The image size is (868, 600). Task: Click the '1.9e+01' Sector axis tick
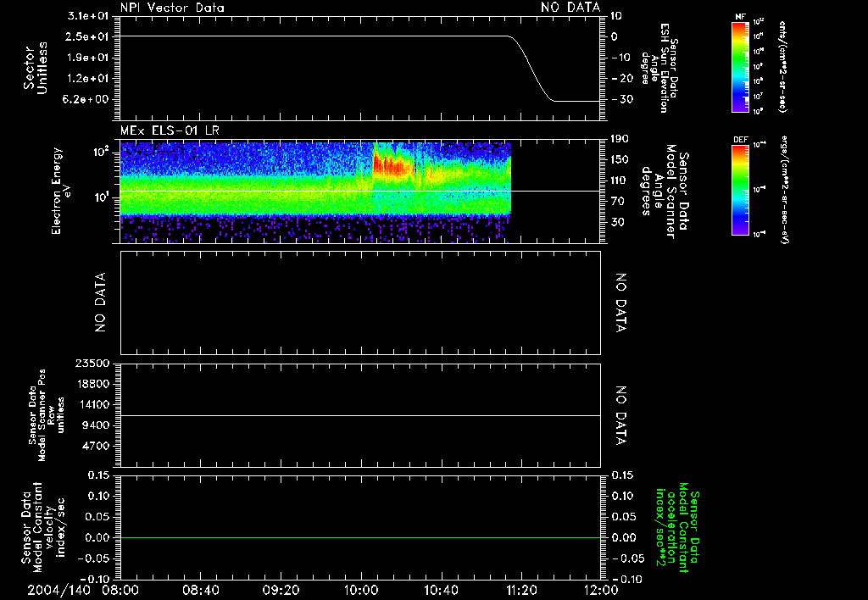pos(88,58)
